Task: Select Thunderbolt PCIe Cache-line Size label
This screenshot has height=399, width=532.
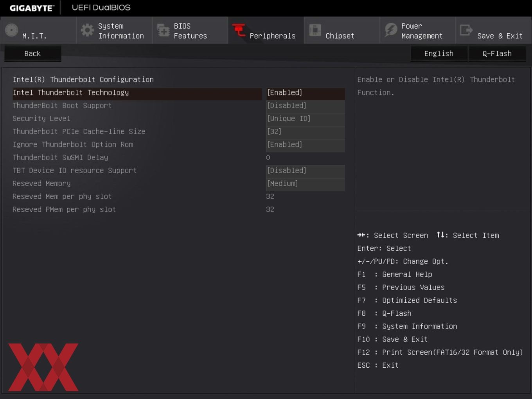Action: pyautogui.click(x=79, y=131)
